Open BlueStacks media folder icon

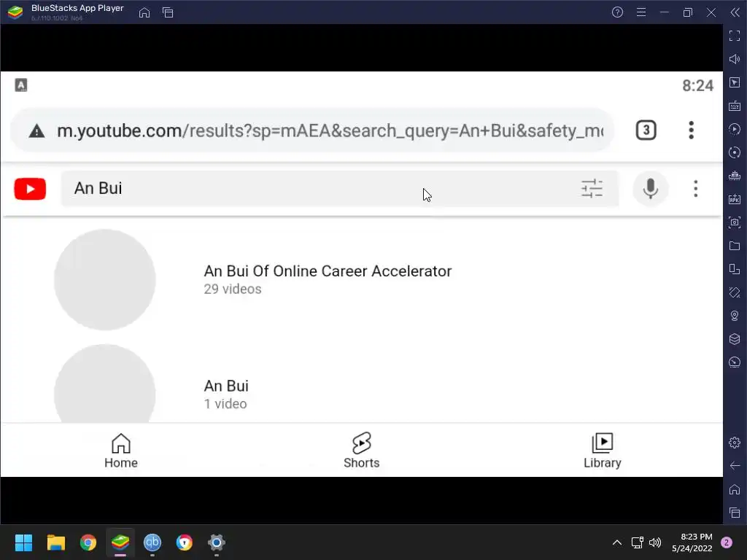click(x=735, y=246)
